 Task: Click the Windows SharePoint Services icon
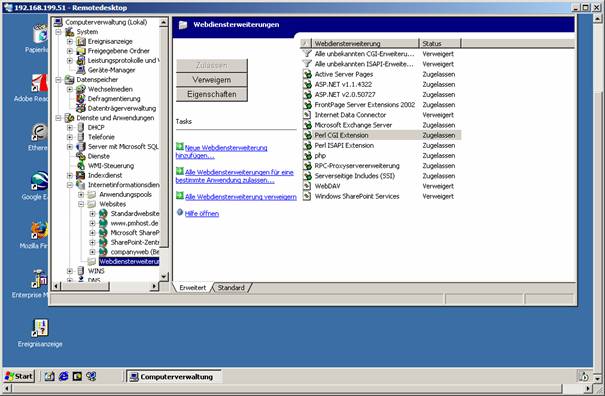(x=307, y=196)
